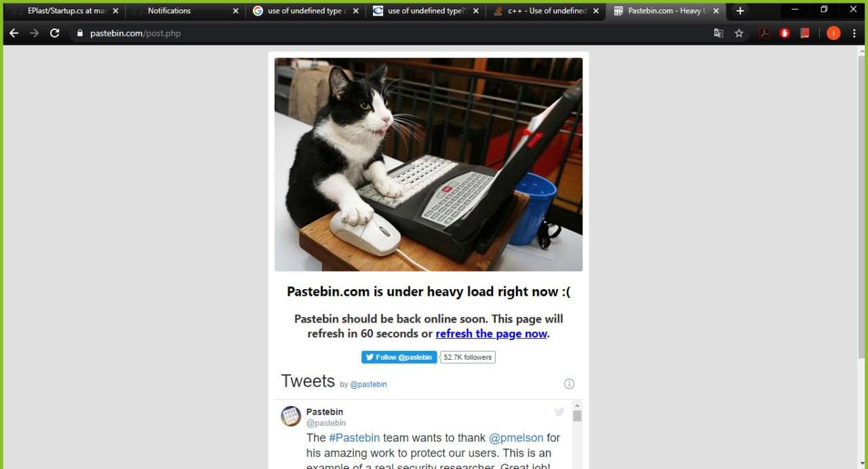
Task: Bookmark this page with the star icon
Action: (739, 33)
